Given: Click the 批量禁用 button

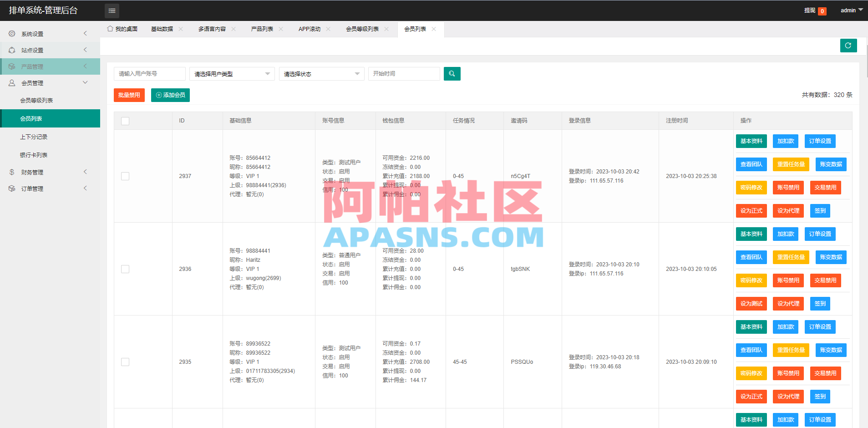Looking at the screenshot, I should point(129,95).
